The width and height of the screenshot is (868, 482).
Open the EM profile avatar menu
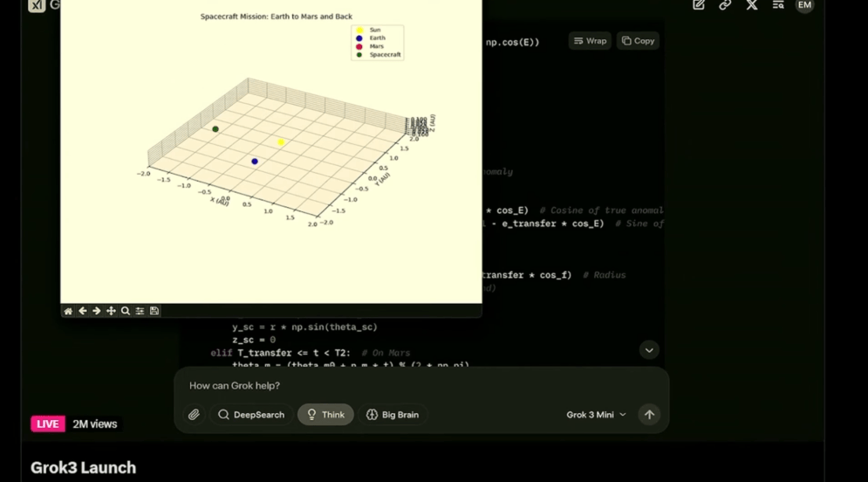tap(804, 5)
